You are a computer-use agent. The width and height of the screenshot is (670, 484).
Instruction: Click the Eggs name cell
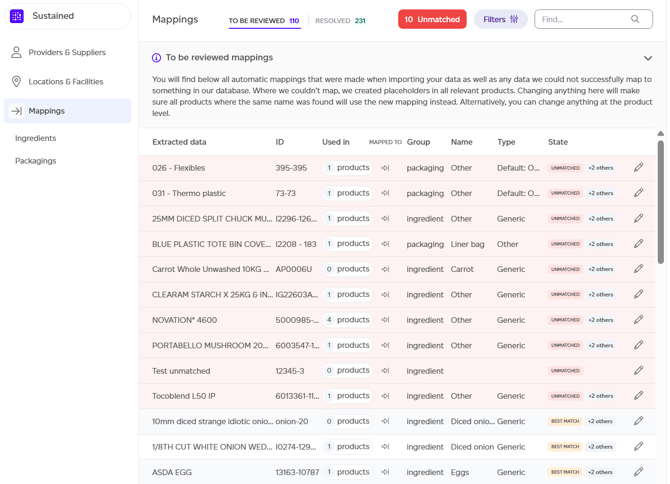(460, 472)
